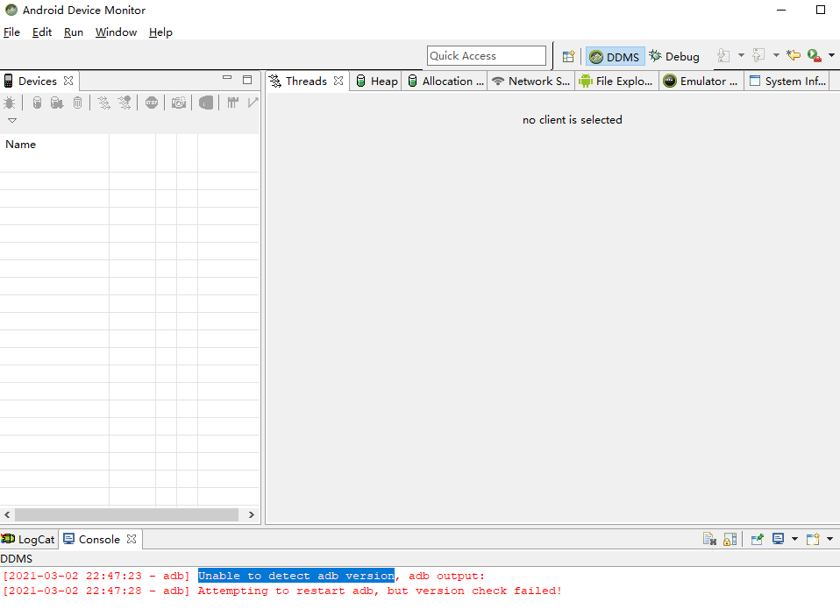Switch to the Network Statistics tab
This screenshot has width=840, height=616.
(x=531, y=81)
